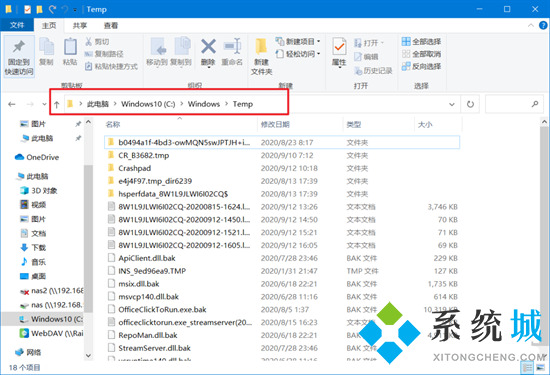Click the Forward navigation arrow
Viewport: 550px width, 375px height.
[x=30, y=104]
